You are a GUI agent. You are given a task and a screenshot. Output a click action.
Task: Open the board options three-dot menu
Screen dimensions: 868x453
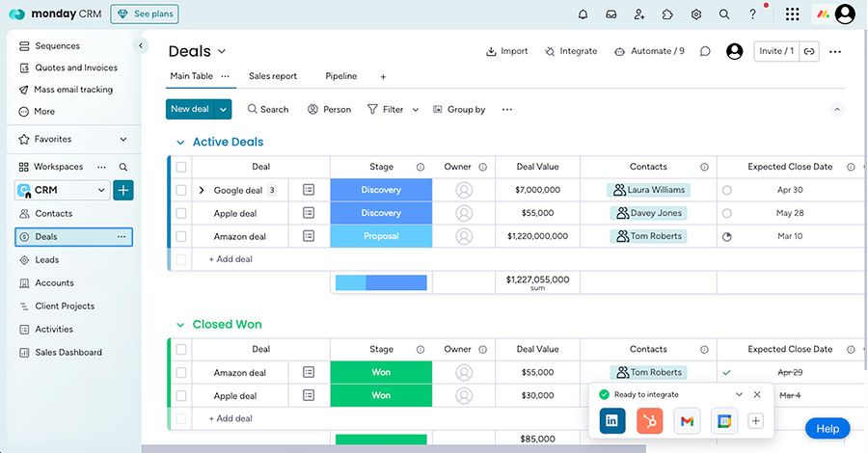(x=835, y=51)
